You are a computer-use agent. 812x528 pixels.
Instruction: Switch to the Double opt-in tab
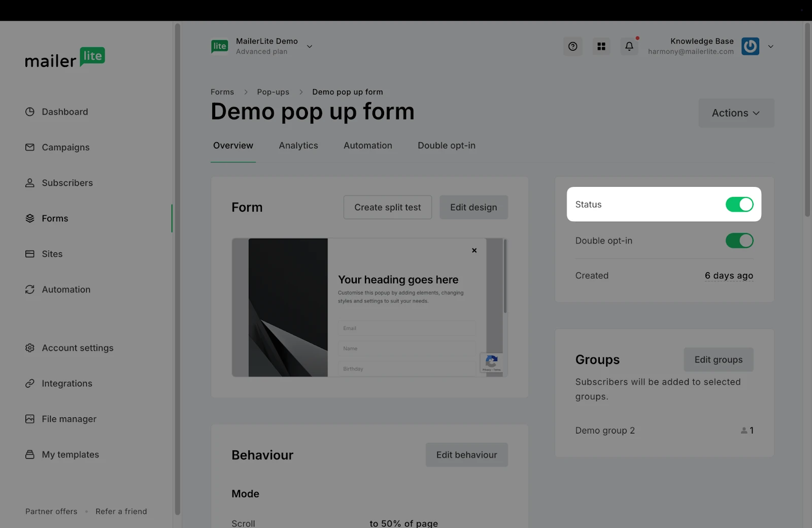point(446,146)
